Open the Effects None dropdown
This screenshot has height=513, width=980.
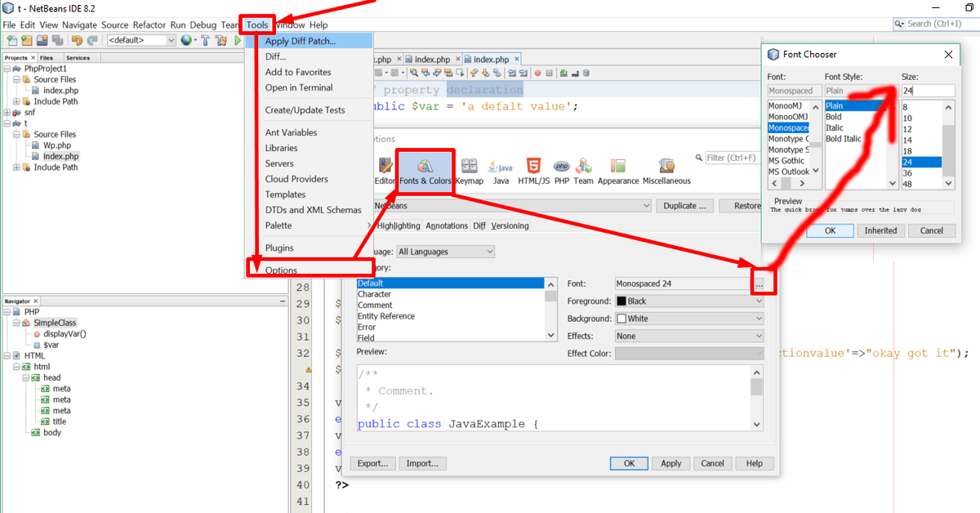[689, 336]
